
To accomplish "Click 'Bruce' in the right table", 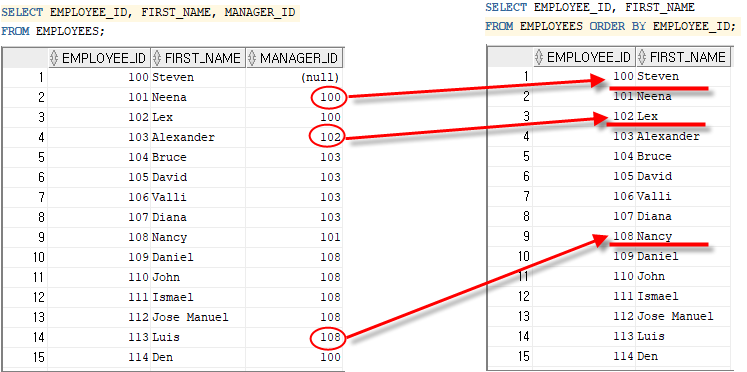I will tap(654, 156).
